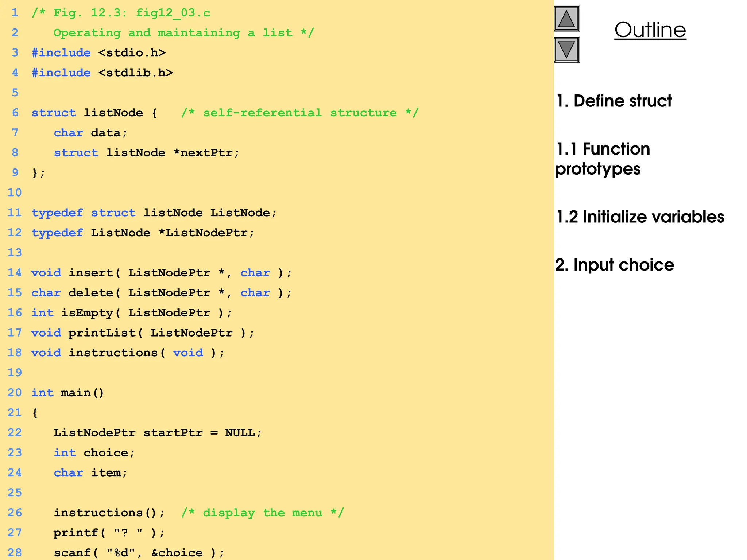Click the 'void instructions( void );' line

click(x=128, y=353)
